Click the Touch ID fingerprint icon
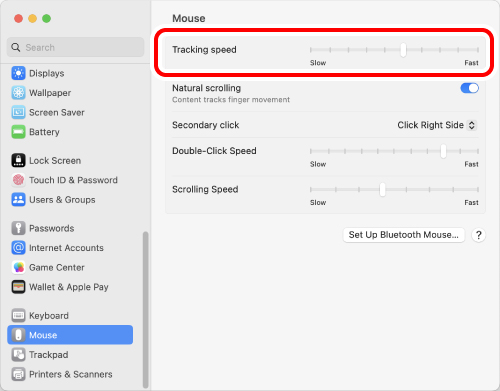Screen dimensions: 500x391 (18, 180)
